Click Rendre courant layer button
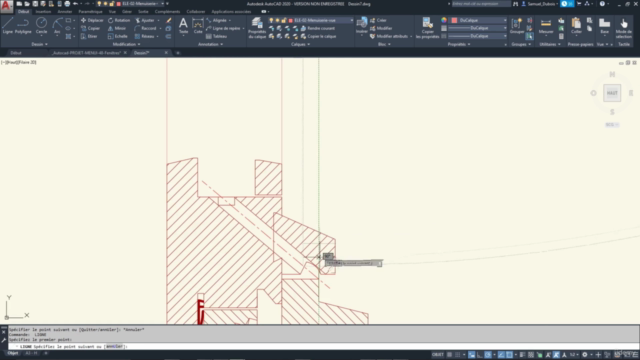Image resolution: width=640 pixels, height=360 pixels. (318, 28)
